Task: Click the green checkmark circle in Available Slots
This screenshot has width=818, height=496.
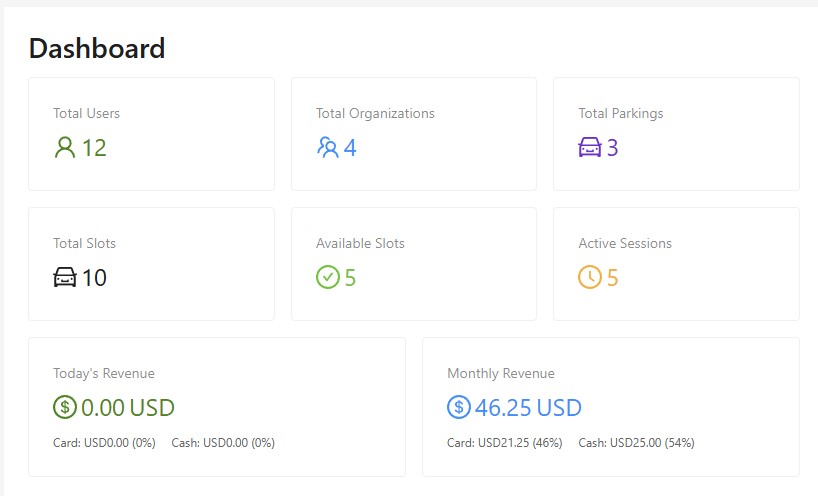Action: click(x=328, y=278)
